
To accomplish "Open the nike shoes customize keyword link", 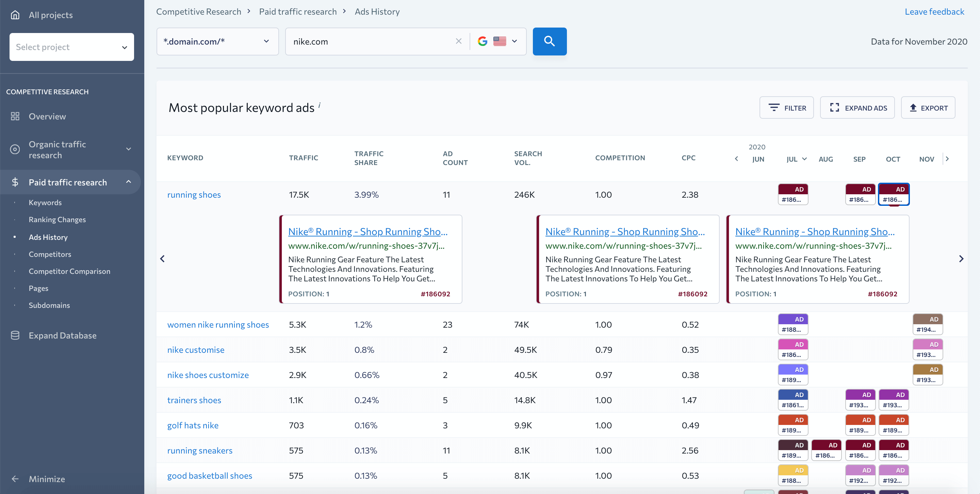I will 208,375.
